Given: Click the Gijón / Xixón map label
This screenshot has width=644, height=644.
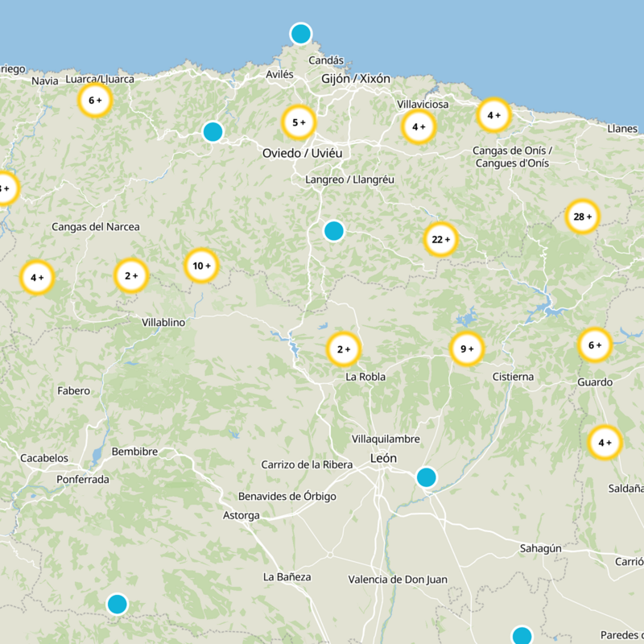Looking at the screenshot, I should pyautogui.click(x=356, y=78).
